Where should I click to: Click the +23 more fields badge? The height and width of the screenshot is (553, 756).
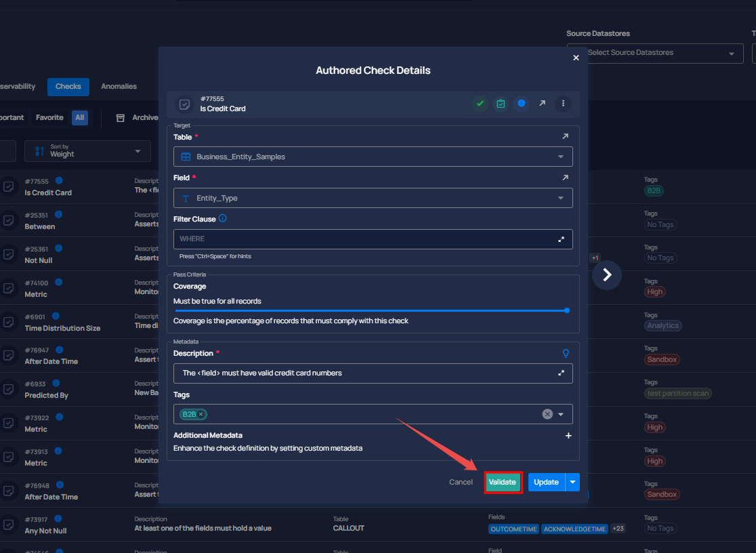pyautogui.click(x=618, y=529)
